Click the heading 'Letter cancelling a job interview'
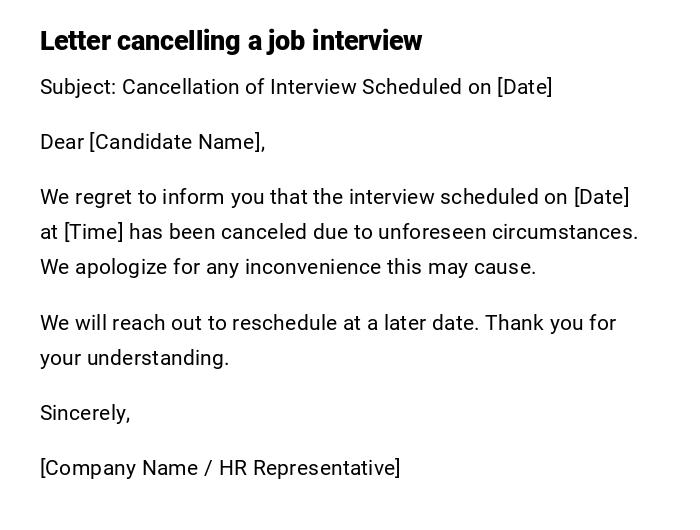 click(231, 41)
